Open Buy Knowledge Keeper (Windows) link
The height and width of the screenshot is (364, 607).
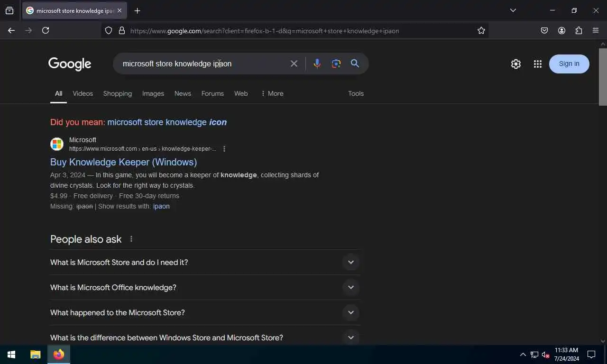click(123, 162)
